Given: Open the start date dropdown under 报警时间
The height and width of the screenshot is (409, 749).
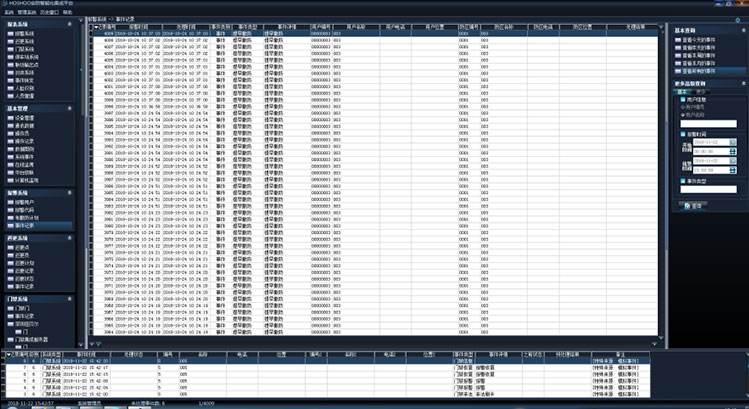Looking at the screenshot, I should click(x=733, y=143).
